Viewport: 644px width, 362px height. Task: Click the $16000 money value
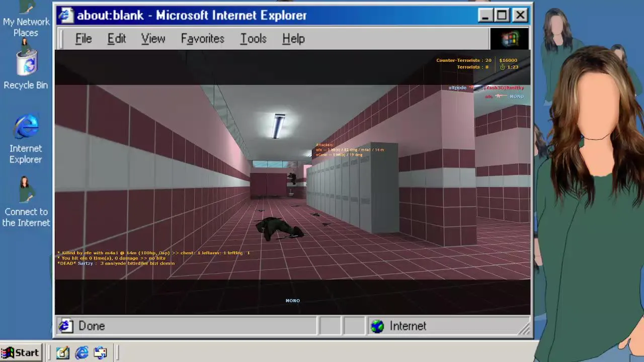[508, 60]
